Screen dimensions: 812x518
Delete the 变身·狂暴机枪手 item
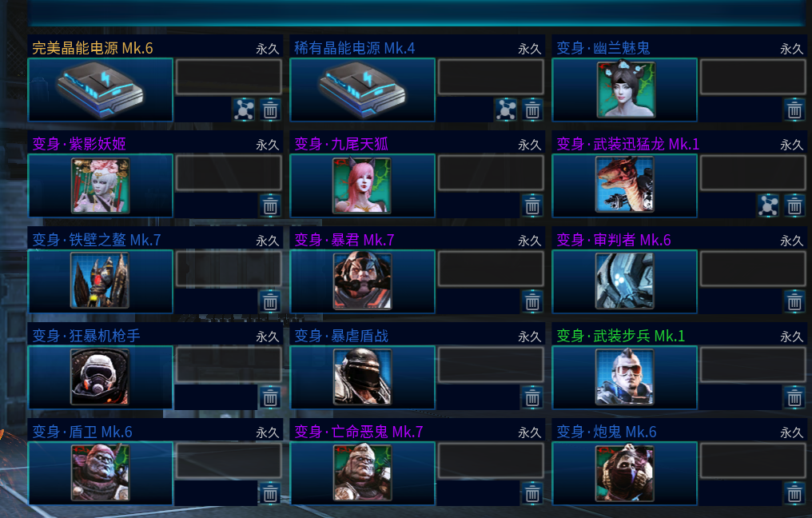[x=270, y=397]
